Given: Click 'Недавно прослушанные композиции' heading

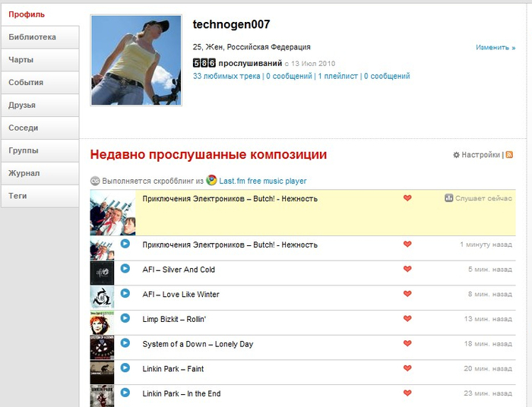Looking at the screenshot, I should (208, 155).
